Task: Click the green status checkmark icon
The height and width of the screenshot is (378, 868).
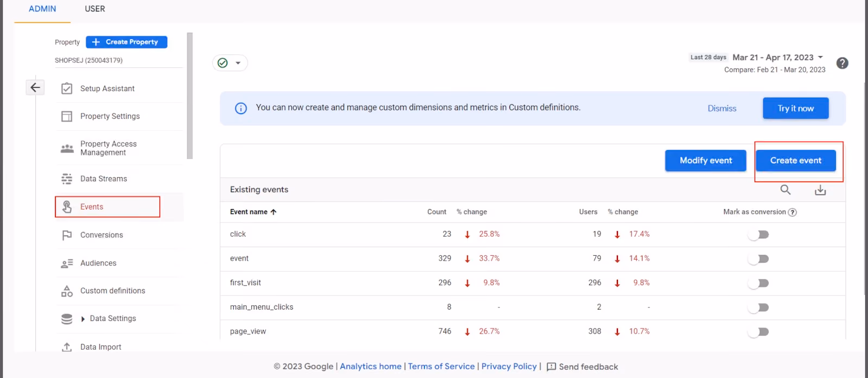Action: [222, 63]
